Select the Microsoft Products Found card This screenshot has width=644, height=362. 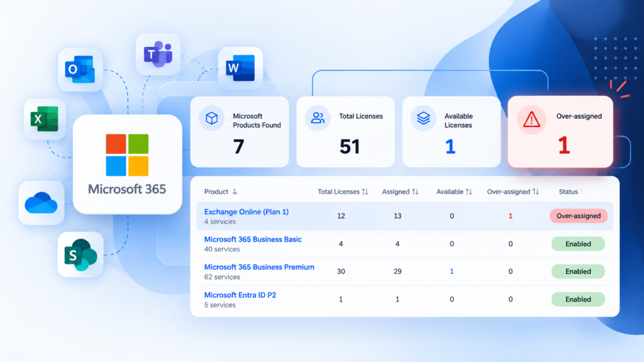click(x=240, y=132)
